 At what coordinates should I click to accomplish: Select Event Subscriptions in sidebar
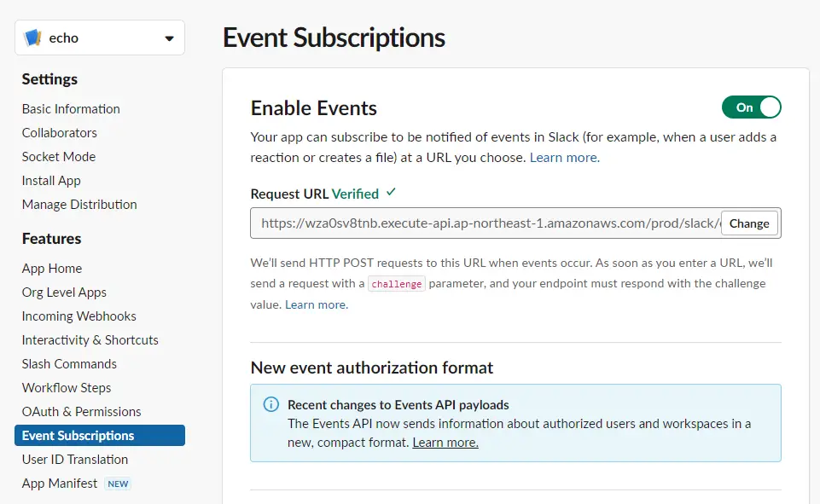pyautogui.click(x=100, y=436)
